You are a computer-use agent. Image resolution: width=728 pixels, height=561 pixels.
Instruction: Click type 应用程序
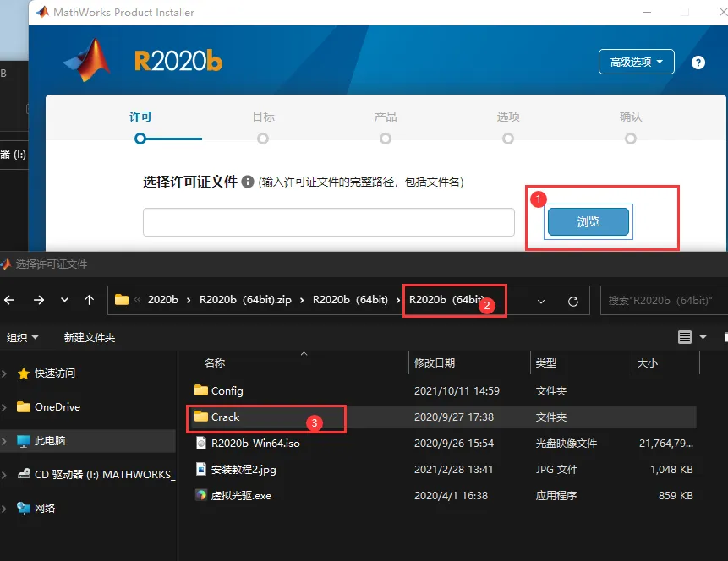click(556, 496)
